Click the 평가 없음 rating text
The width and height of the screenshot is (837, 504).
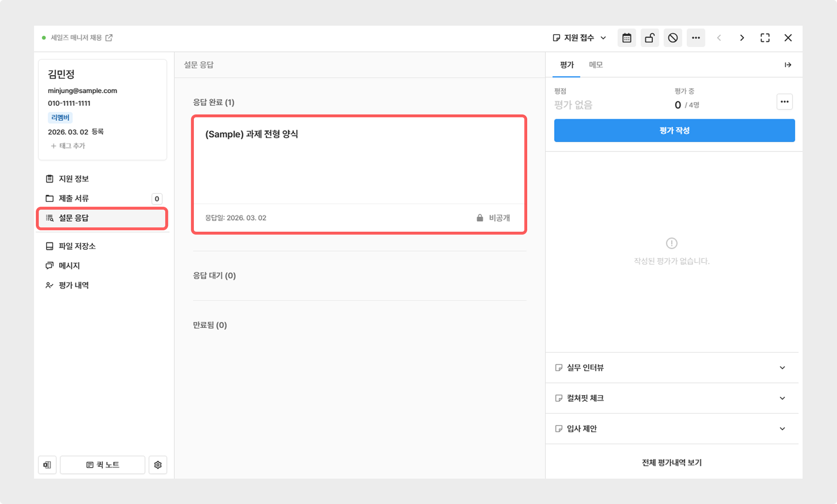click(573, 105)
